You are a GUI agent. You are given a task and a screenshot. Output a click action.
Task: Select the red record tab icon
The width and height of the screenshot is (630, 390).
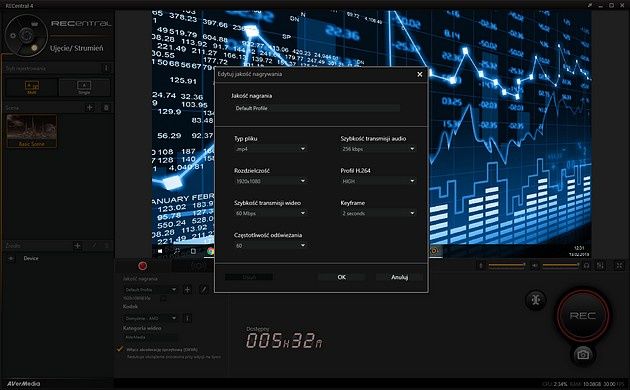tap(142, 266)
